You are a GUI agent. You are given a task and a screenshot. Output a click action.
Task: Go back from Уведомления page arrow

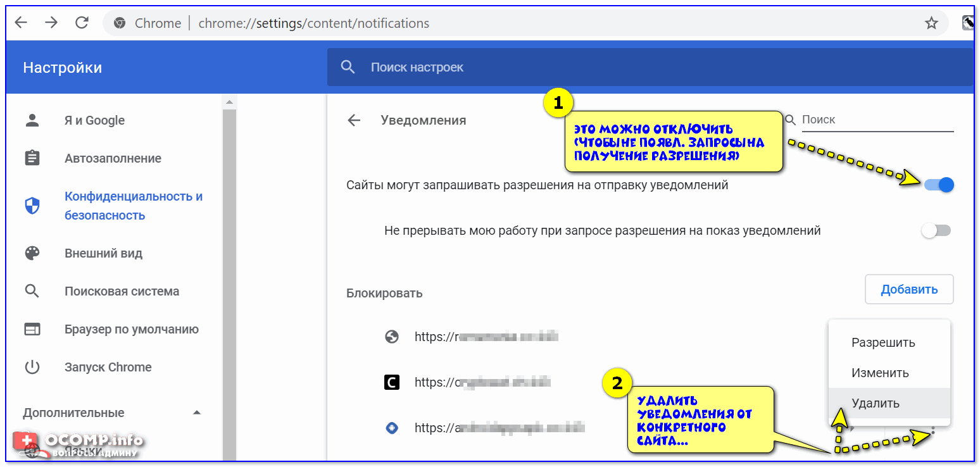click(x=354, y=120)
